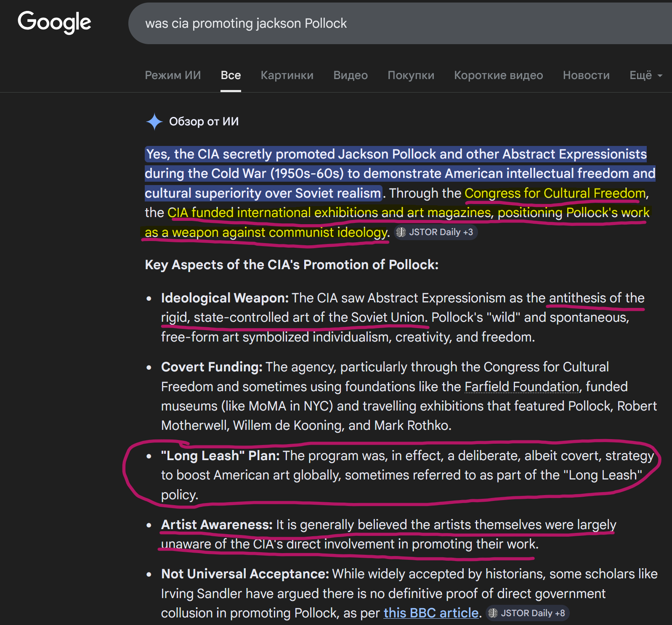672x625 pixels.
Task: Open the JSTOR Daily +3 source chip
Action: point(436,232)
